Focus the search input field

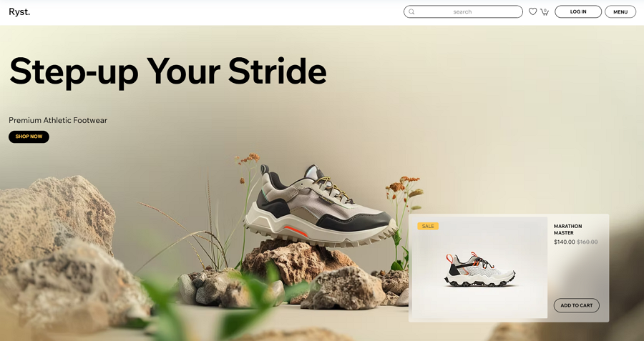click(x=463, y=11)
